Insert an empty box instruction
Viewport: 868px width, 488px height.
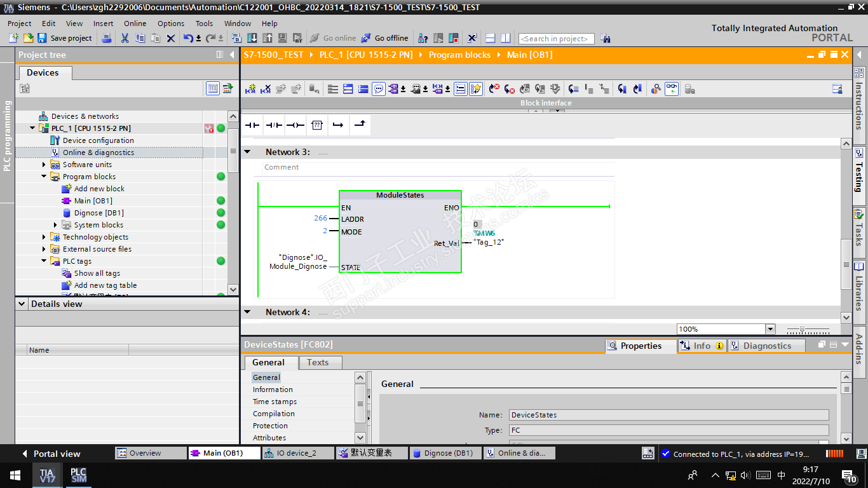click(x=317, y=125)
